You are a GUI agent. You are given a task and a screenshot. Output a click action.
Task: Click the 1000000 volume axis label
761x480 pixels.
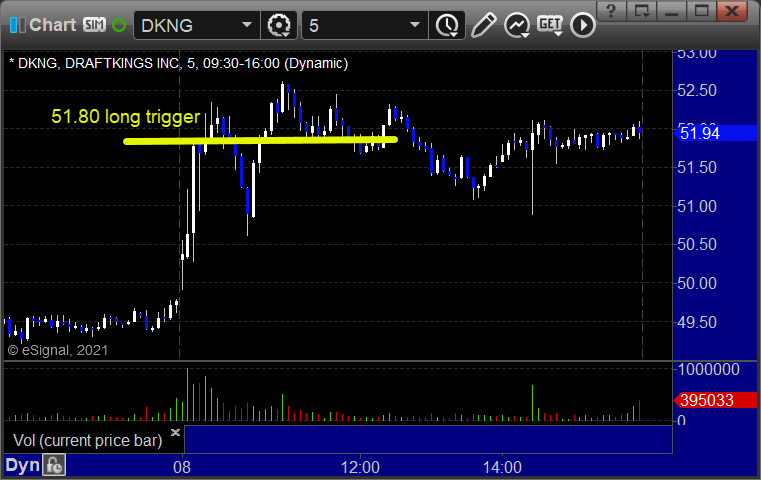709,369
